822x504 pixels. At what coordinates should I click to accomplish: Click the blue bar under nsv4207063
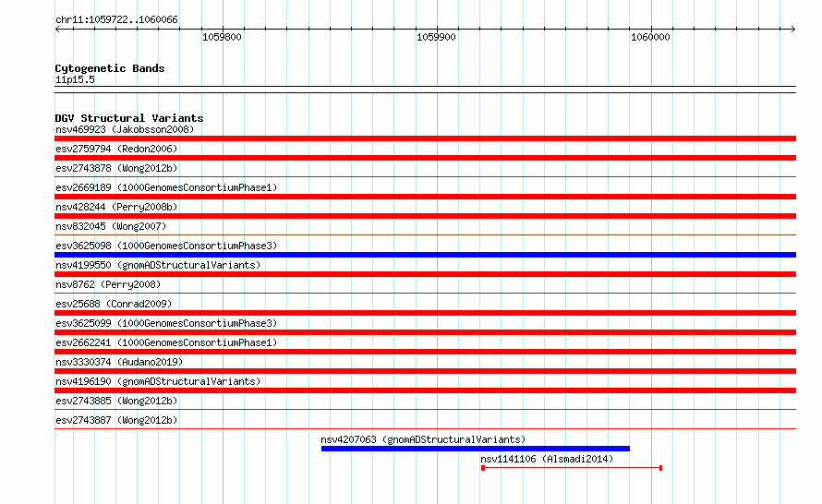pyautogui.click(x=476, y=449)
